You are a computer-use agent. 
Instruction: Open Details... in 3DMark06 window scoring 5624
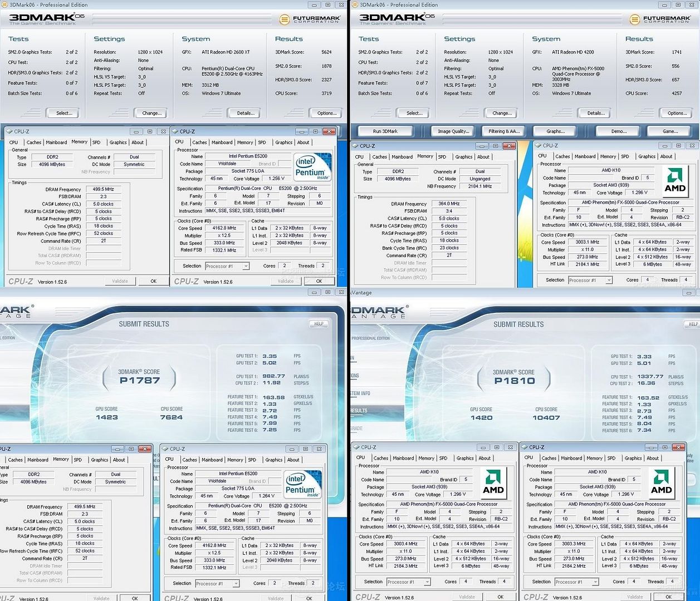click(x=246, y=113)
